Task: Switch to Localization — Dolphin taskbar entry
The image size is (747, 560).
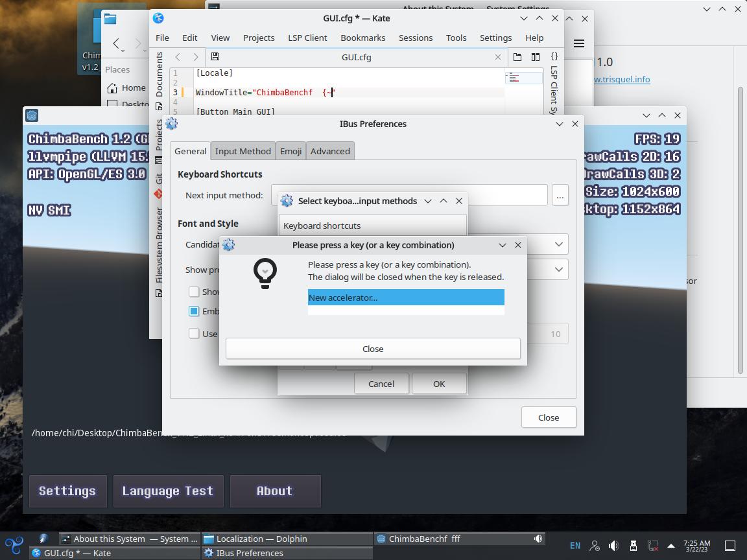Action: [287, 539]
